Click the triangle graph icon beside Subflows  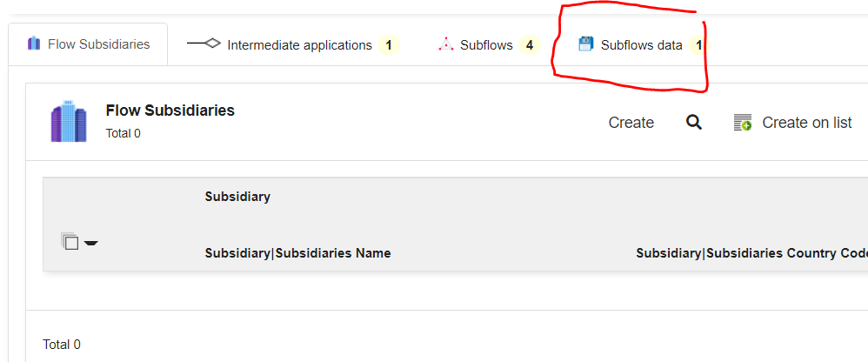[446, 44]
